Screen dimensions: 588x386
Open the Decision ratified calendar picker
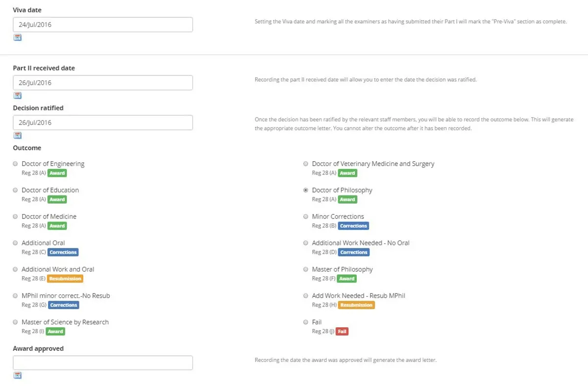pyautogui.click(x=17, y=135)
